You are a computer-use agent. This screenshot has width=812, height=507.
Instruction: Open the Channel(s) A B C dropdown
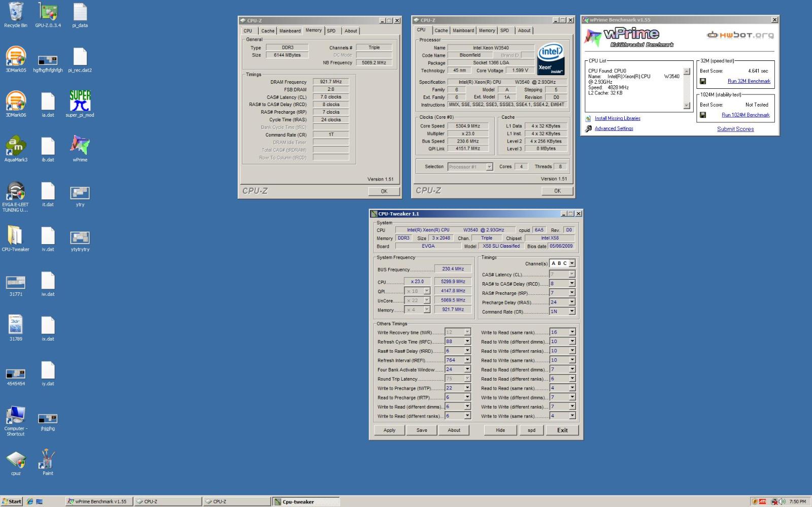pyautogui.click(x=572, y=263)
